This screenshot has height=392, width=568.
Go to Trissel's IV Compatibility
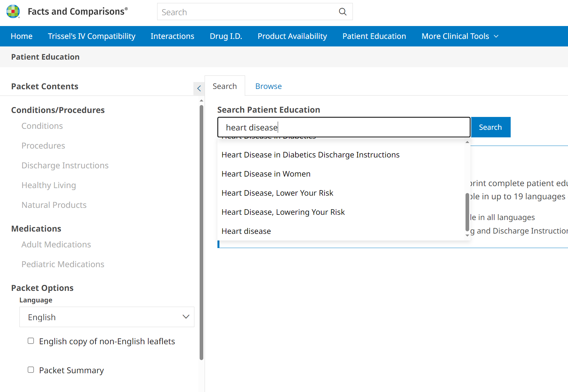pos(92,36)
